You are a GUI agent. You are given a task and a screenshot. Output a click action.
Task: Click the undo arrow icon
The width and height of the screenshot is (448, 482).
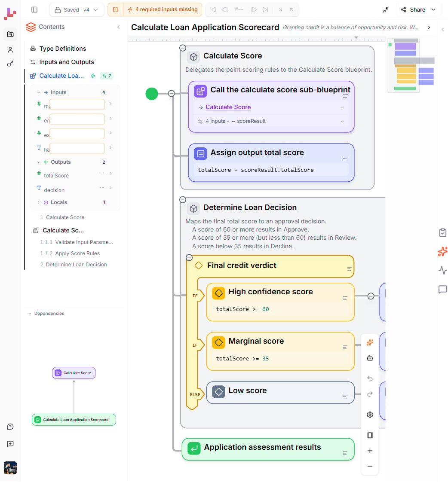pyautogui.click(x=370, y=379)
